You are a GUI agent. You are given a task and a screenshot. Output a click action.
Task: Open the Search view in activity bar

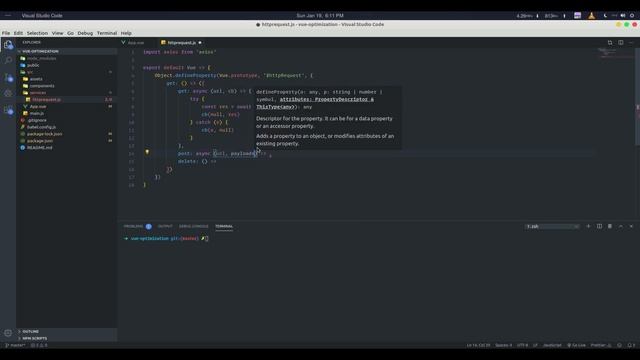[8, 60]
